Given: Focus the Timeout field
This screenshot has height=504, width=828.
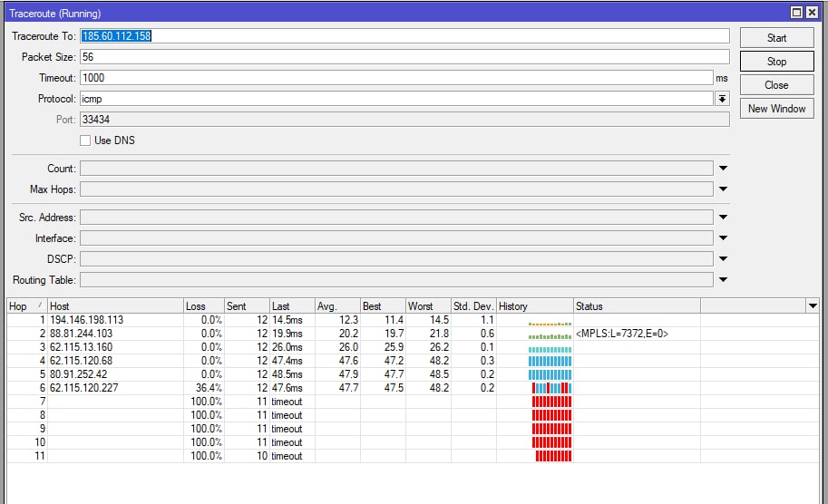Looking at the screenshot, I should 396,78.
